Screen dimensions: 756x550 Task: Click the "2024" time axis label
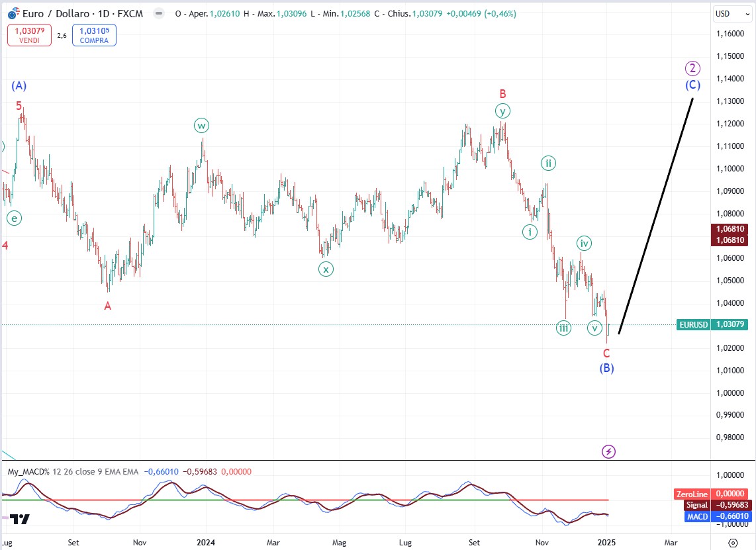206,542
